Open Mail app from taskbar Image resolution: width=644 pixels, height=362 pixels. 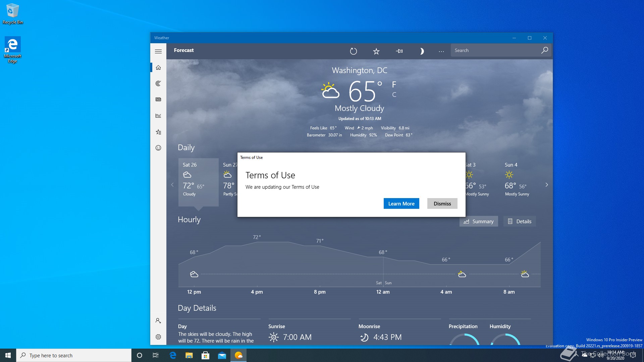[222, 355]
